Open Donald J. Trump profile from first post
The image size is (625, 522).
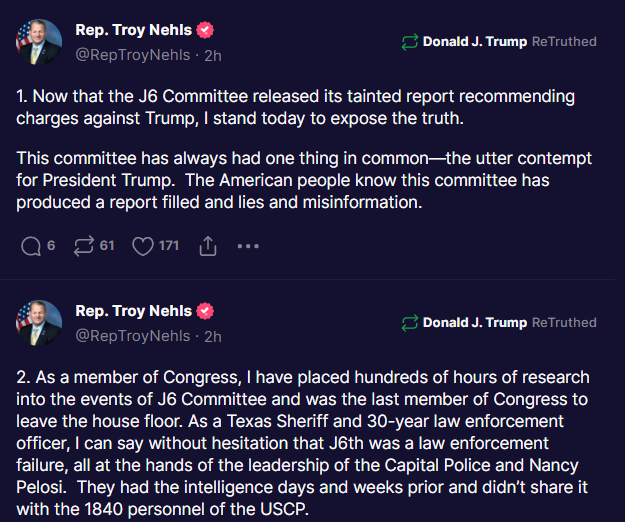tap(474, 42)
